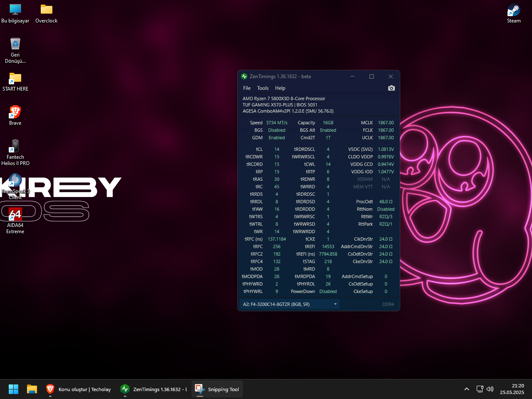532x399 pixels.
Task: Click the AMD Ryzen 7 5800X3D processor line
Action: 284,99
